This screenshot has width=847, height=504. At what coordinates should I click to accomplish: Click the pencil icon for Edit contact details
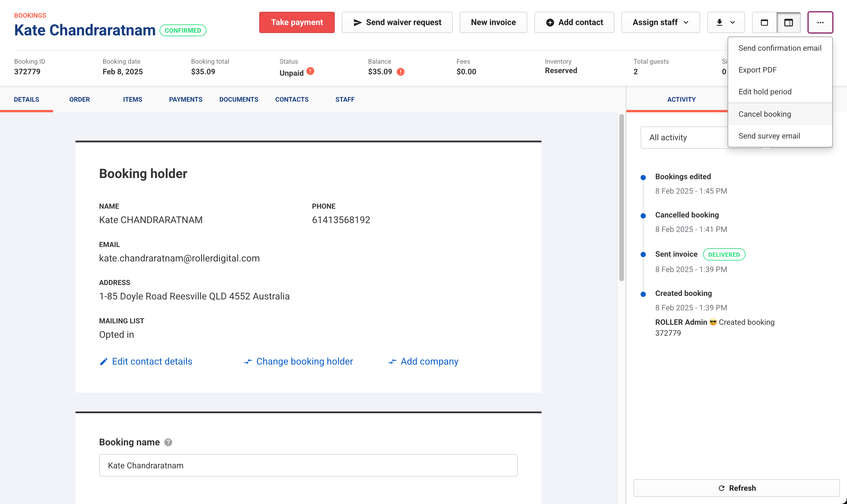pyautogui.click(x=104, y=362)
